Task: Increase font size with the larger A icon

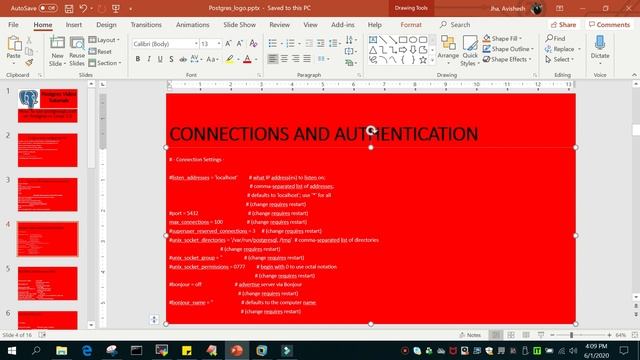Action: pos(229,43)
